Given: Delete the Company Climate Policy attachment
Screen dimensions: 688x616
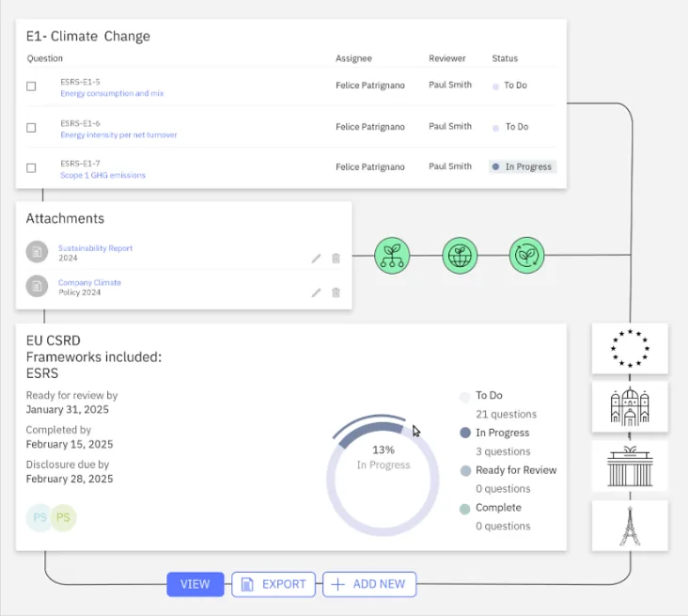Looking at the screenshot, I should click(336, 292).
